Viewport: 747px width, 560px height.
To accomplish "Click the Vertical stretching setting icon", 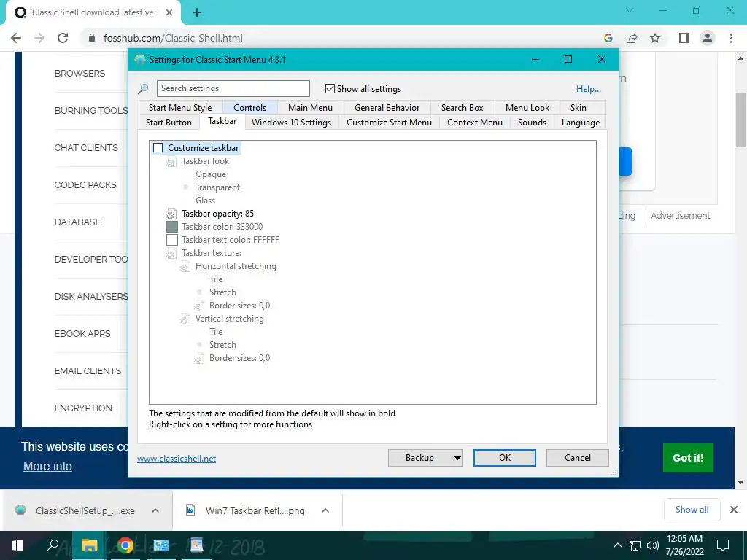I will (185, 319).
